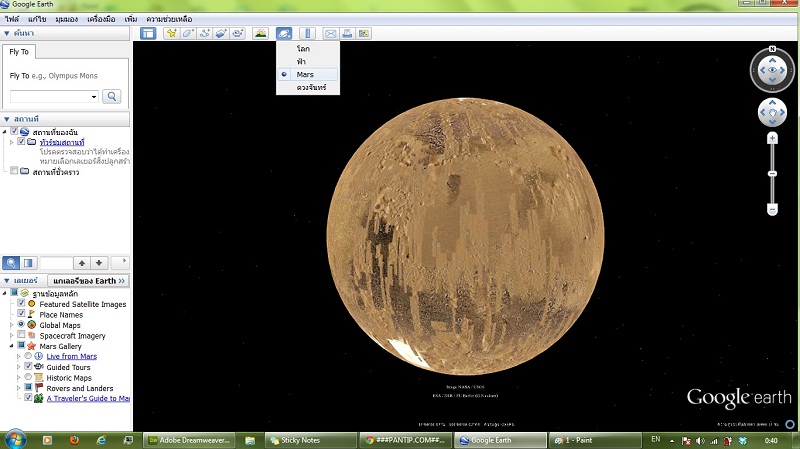This screenshot has width=800, height=449.
Task: Expand the Live from Mars tree node
Action: click(x=18, y=357)
